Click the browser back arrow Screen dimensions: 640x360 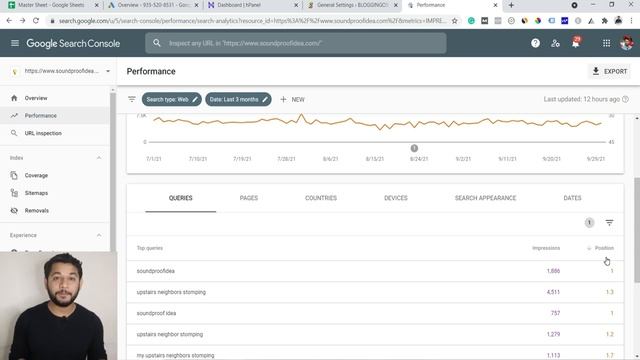pyautogui.click(x=9, y=20)
